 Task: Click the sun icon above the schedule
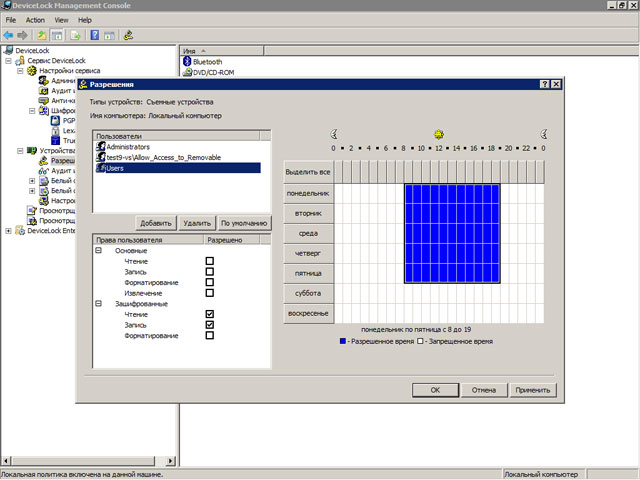click(438, 134)
